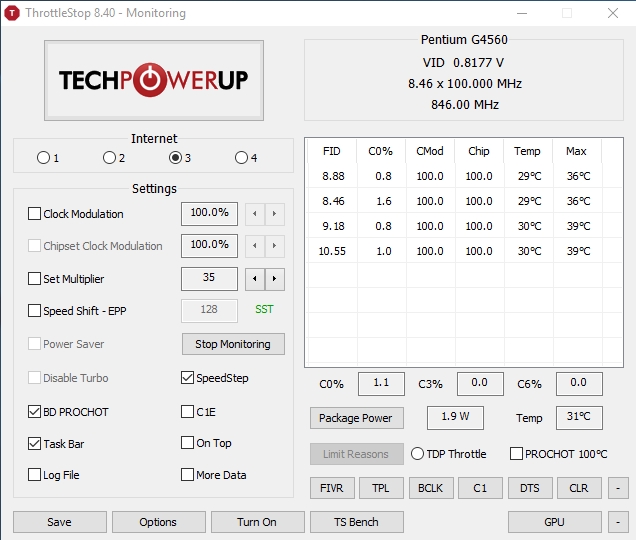Click the CMod column header
Viewport: 636px width, 540px height.
pyautogui.click(x=430, y=151)
